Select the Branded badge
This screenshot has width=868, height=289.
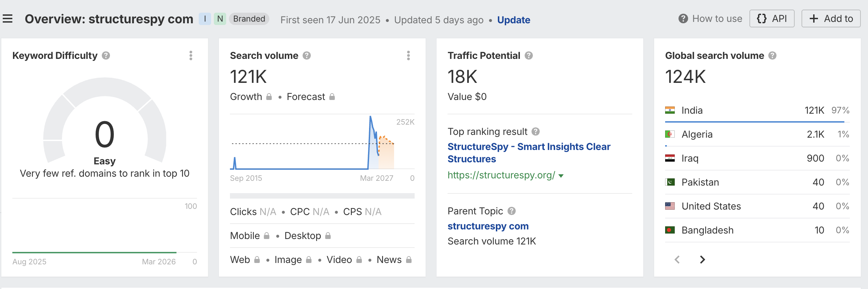pyautogui.click(x=249, y=18)
